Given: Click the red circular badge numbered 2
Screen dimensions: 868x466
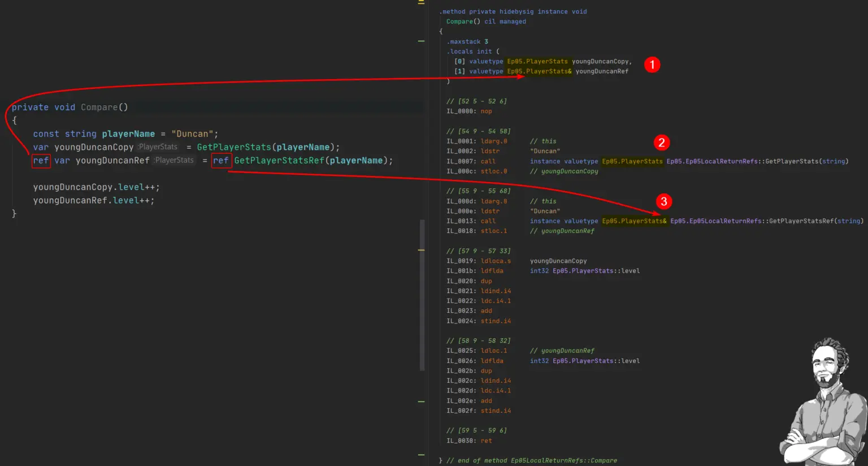Looking at the screenshot, I should 662,143.
